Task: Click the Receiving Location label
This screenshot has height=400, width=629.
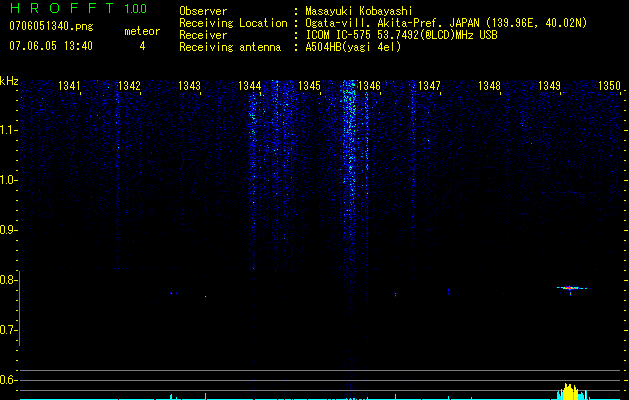Action: coord(233,23)
